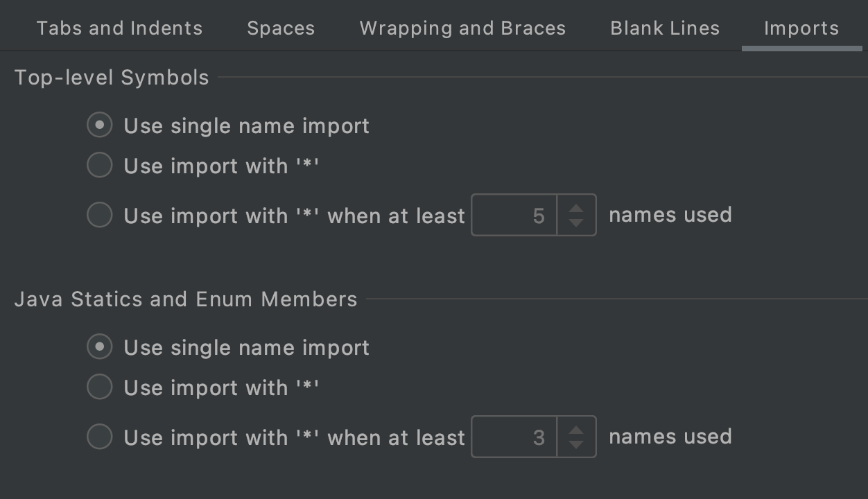Screen dimensions: 868x499
Task: Click the names used field showing 5
Action: point(517,215)
